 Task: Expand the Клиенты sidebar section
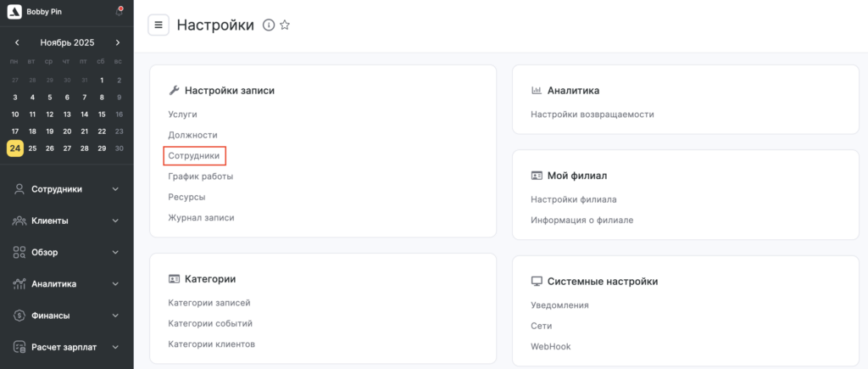115,221
